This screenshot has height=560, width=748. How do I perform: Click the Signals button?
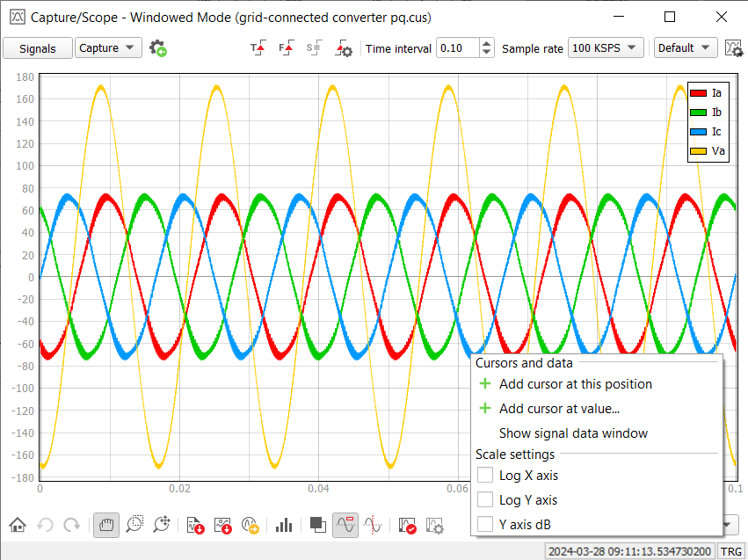[x=38, y=48]
